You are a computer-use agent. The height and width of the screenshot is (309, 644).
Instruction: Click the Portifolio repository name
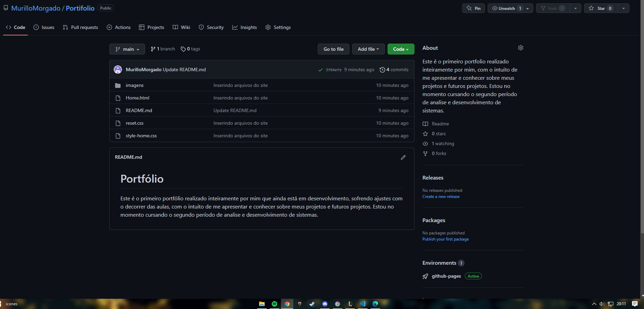80,8
